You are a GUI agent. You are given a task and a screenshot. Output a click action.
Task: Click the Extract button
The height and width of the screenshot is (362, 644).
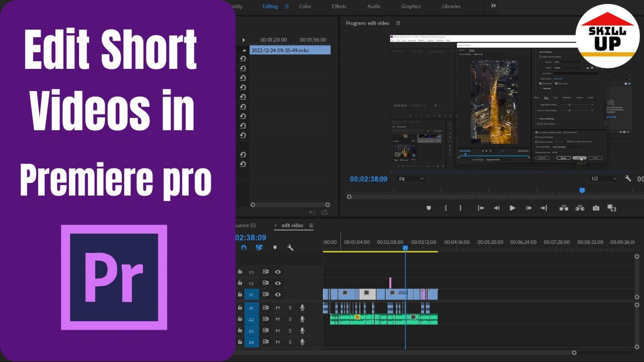click(580, 208)
